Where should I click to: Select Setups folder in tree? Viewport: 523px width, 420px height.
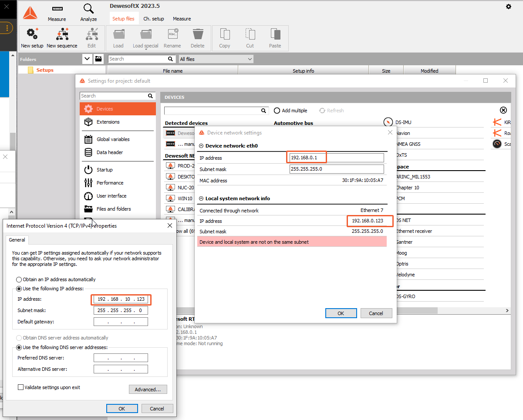[x=45, y=70]
